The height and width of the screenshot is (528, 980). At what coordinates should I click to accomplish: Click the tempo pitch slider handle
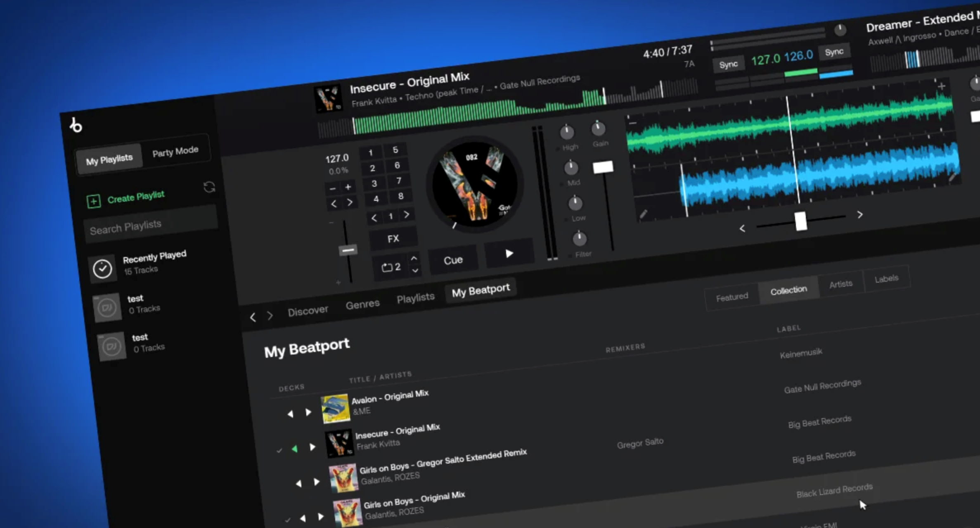(x=348, y=250)
